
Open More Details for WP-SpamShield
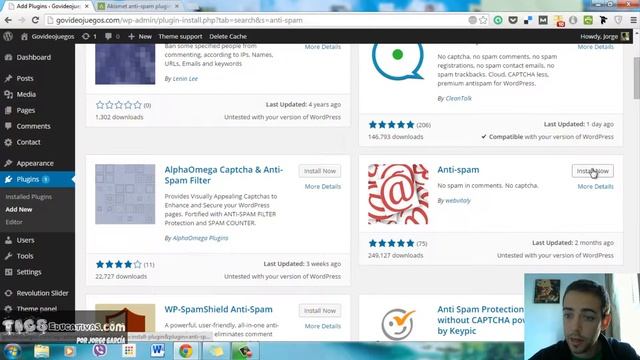pos(322,326)
